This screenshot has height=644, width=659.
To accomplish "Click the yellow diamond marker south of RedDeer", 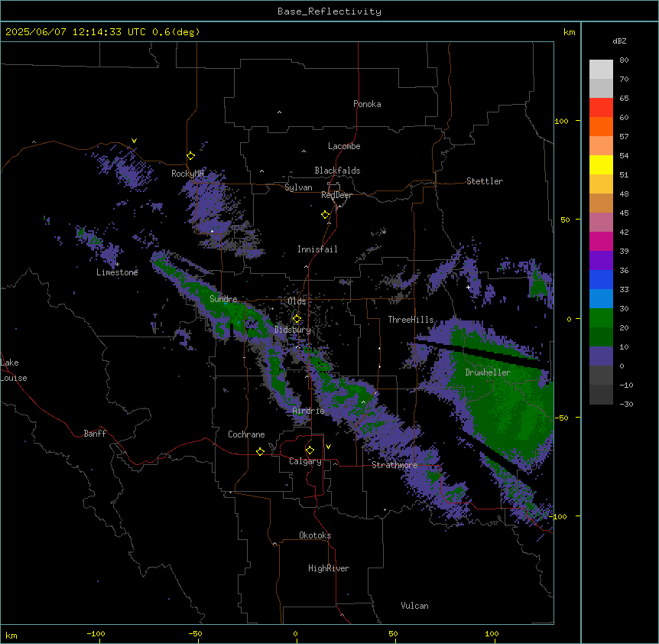I will point(326,215).
